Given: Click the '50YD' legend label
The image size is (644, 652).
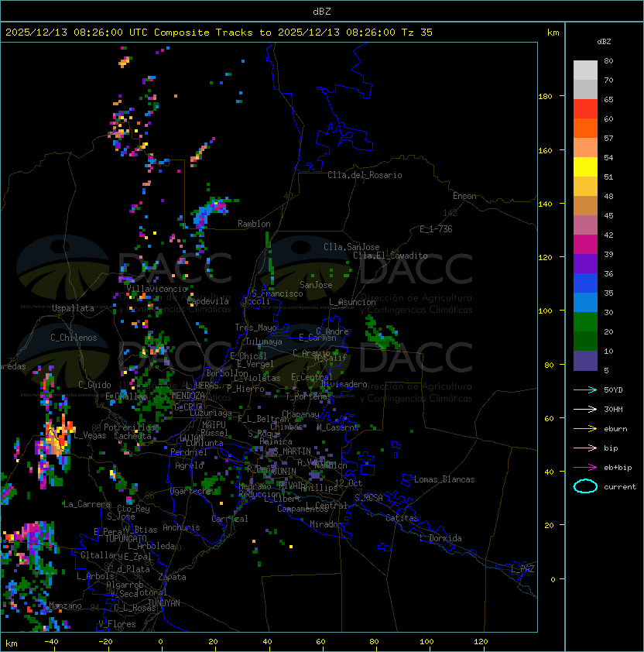Looking at the screenshot, I should [x=613, y=390].
